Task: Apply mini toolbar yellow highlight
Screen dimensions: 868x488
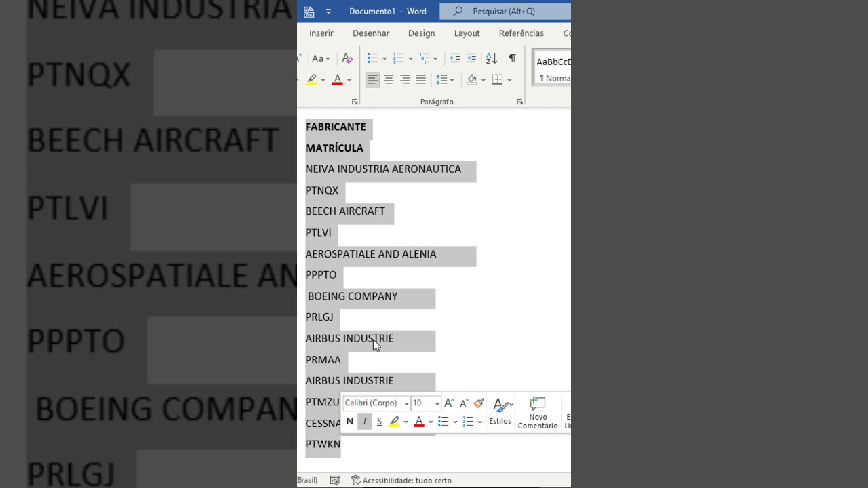Action: [395, 422]
